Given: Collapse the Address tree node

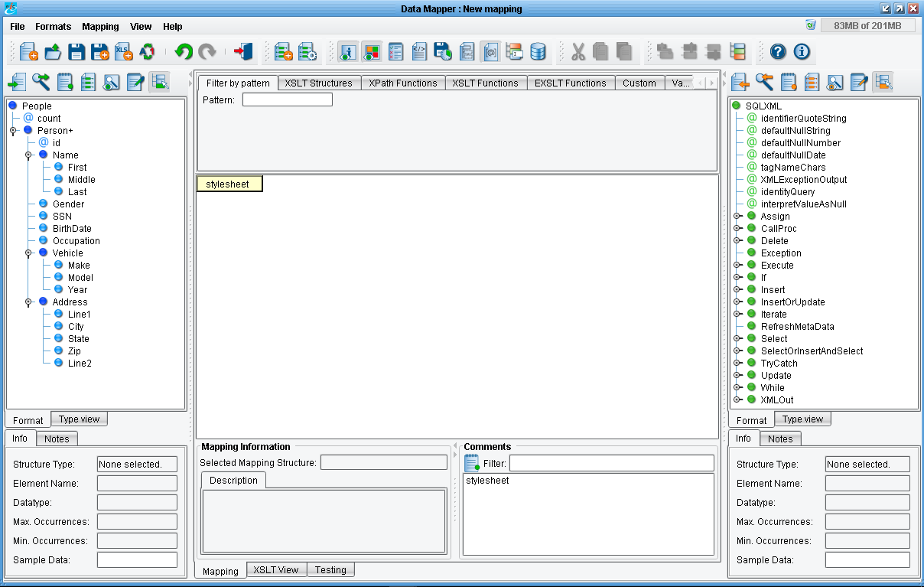Looking at the screenshot, I should click(x=28, y=302).
